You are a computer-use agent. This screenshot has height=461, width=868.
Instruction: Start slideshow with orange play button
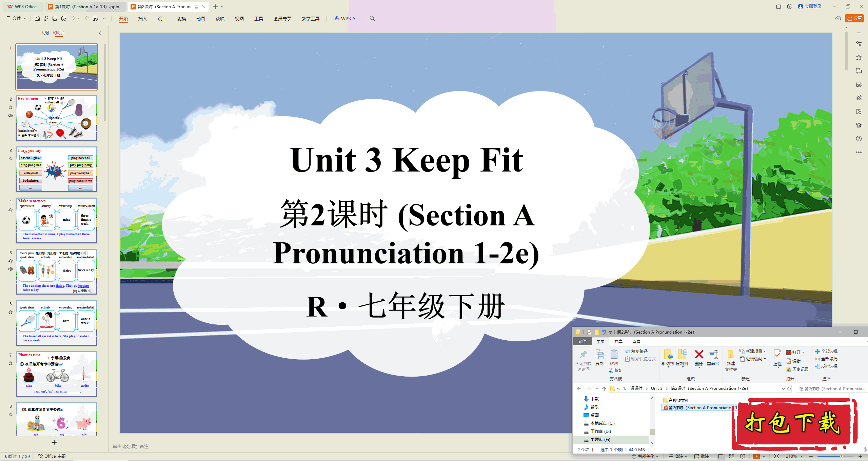tap(756, 456)
